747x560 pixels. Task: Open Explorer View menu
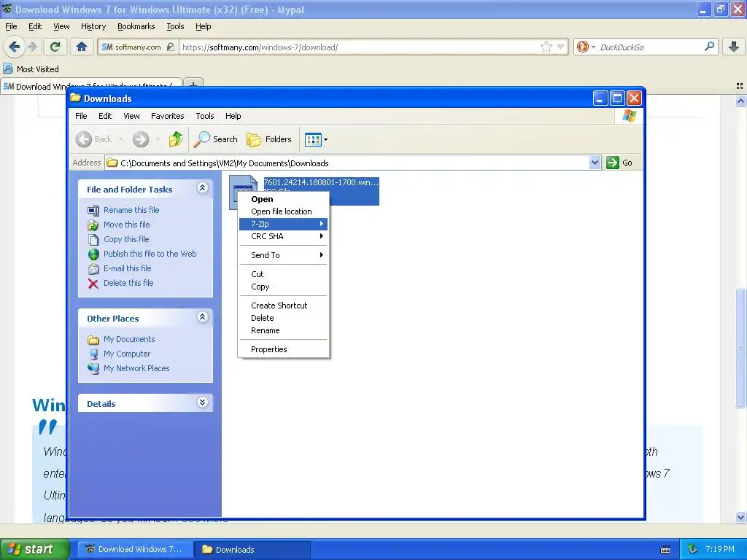[x=131, y=116]
